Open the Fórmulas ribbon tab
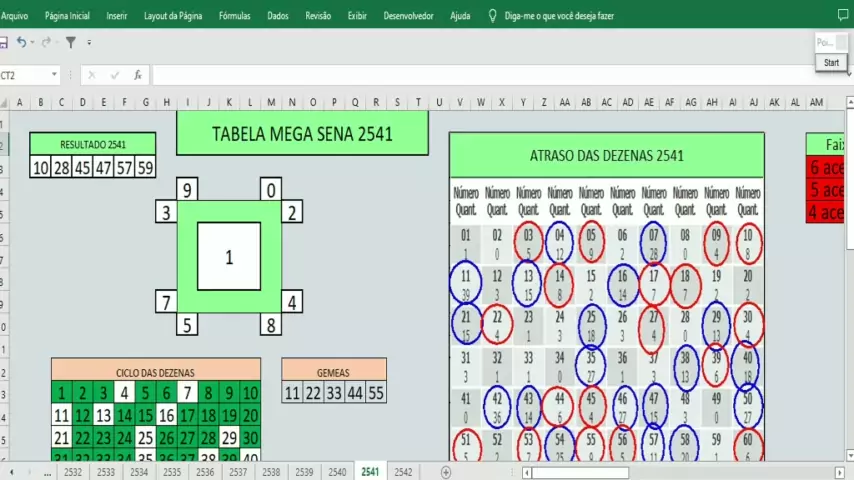 coord(234,16)
